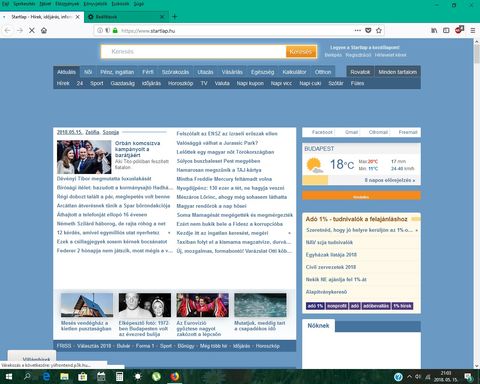Open Mesés vendégház thumbnail image
Image resolution: width=480 pixels, height=384 pixels.
pyautogui.click(x=87, y=305)
